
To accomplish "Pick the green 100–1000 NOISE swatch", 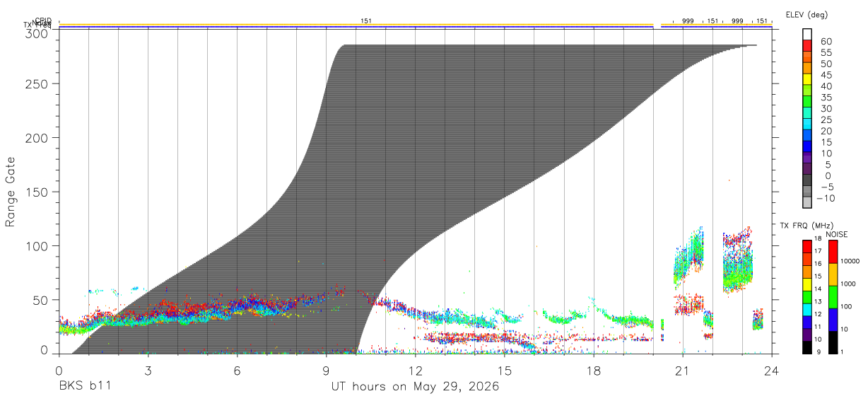I will [x=833, y=297].
